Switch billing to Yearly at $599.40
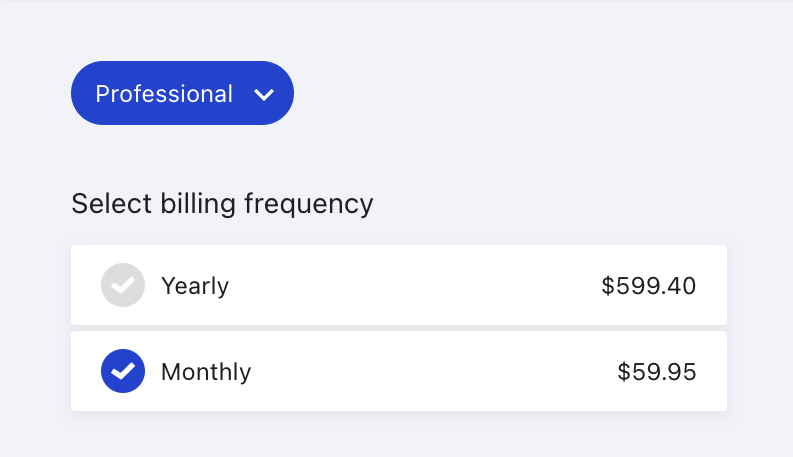This screenshot has height=457, width=793. (x=398, y=285)
